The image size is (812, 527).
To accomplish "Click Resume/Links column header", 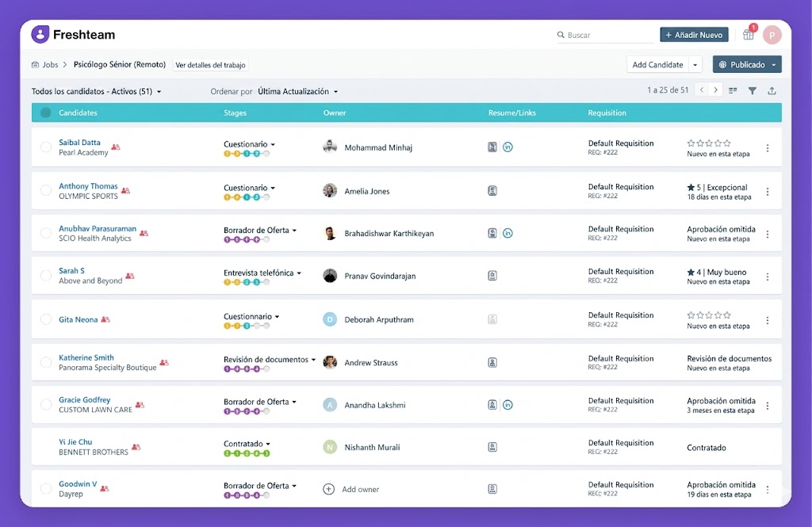I will pyautogui.click(x=511, y=113).
